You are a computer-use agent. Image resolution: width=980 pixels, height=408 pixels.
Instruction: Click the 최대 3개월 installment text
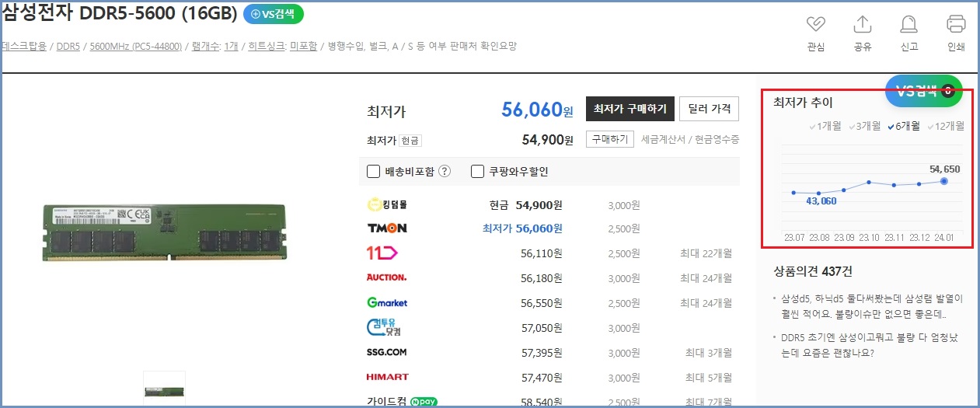click(x=708, y=352)
